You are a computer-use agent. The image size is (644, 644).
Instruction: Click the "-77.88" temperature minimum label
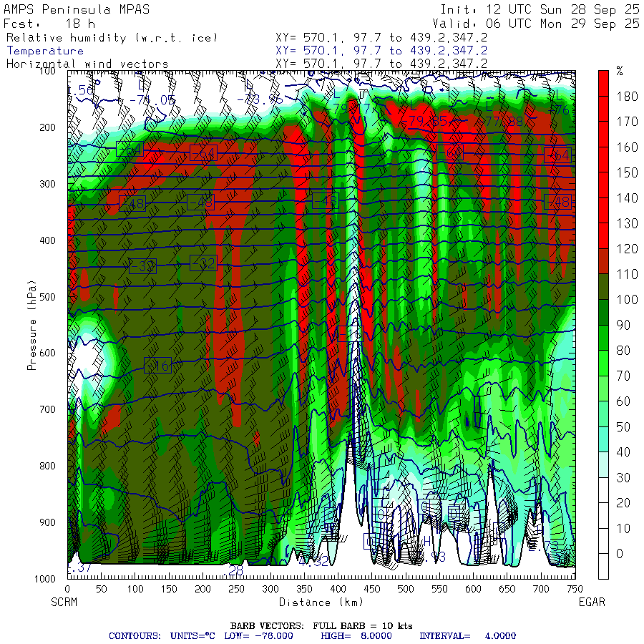[499, 122]
